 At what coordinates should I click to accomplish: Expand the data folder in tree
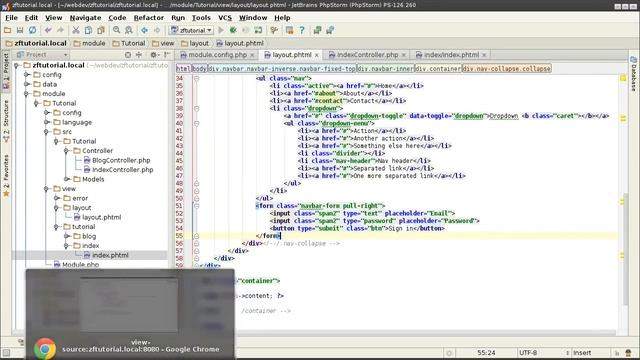[x=27, y=84]
